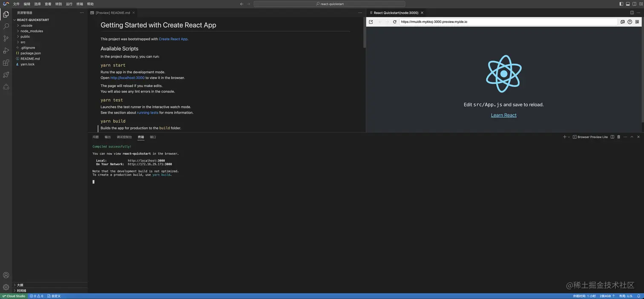Open the 文件 menu
The width and height of the screenshot is (644, 299).
click(16, 4)
